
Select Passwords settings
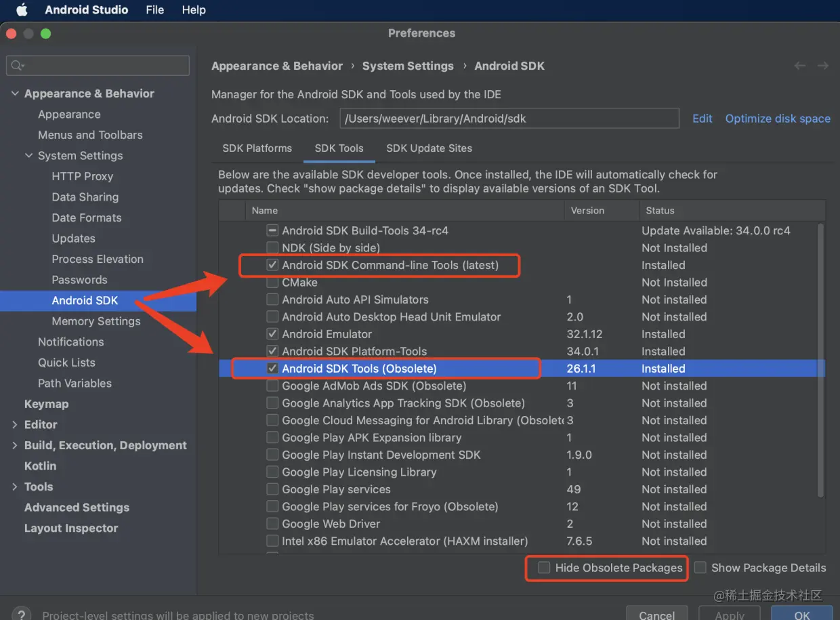coord(79,280)
